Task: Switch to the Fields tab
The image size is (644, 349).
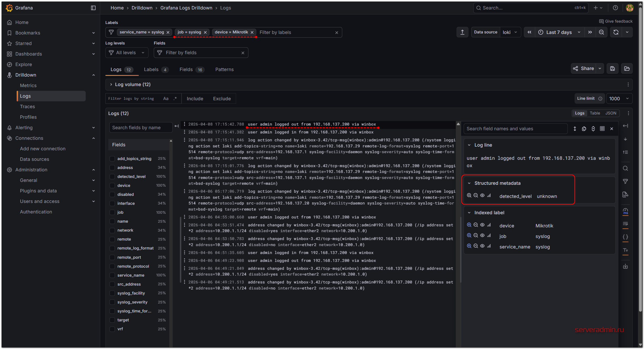Action: (186, 69)
